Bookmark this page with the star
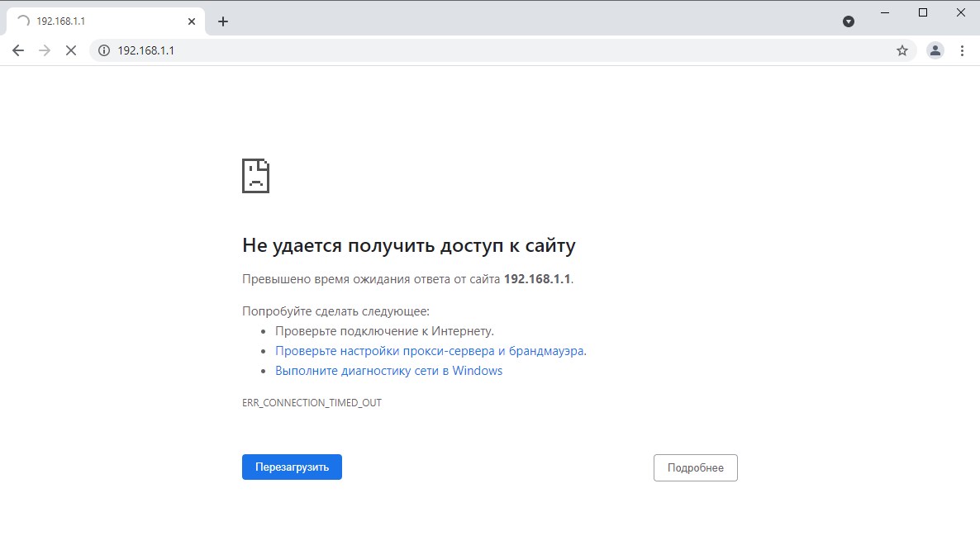The image size is (980, 550). [902, 50]
